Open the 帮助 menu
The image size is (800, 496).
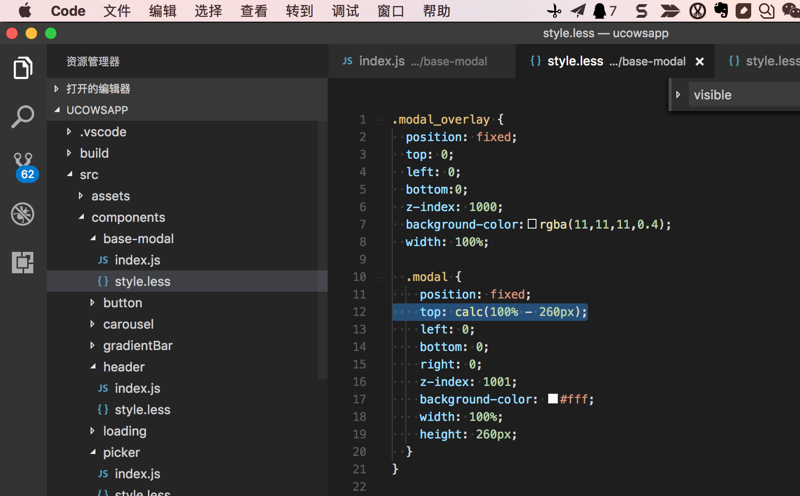tap(437, 11)
